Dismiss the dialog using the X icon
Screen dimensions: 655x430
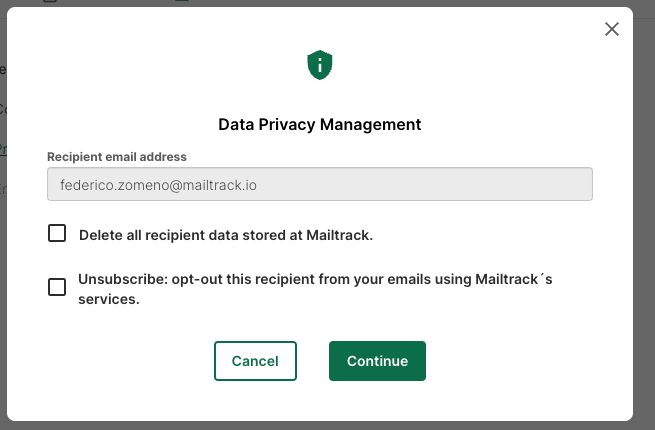point(612,29)
